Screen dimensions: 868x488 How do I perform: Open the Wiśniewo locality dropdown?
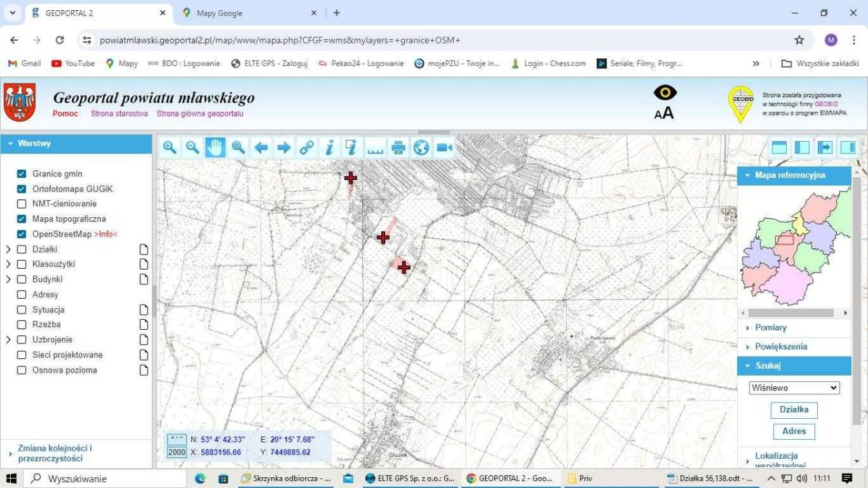click(794, 388)
